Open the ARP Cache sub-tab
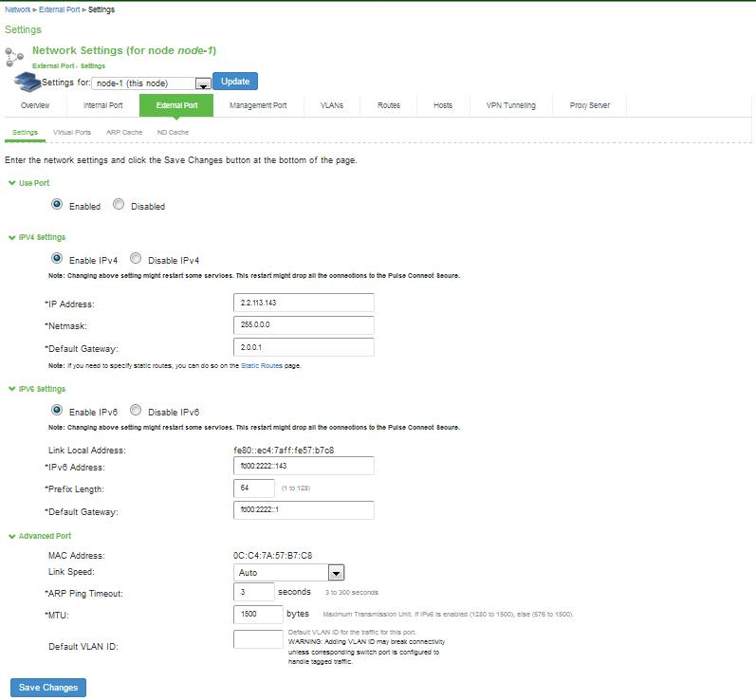 124,132
